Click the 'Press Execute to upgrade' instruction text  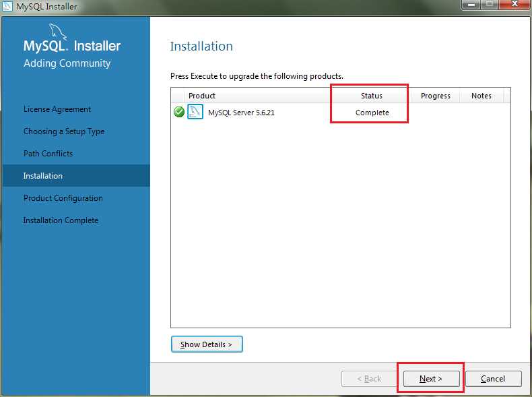pyautogui.click(x=257, y=76)
